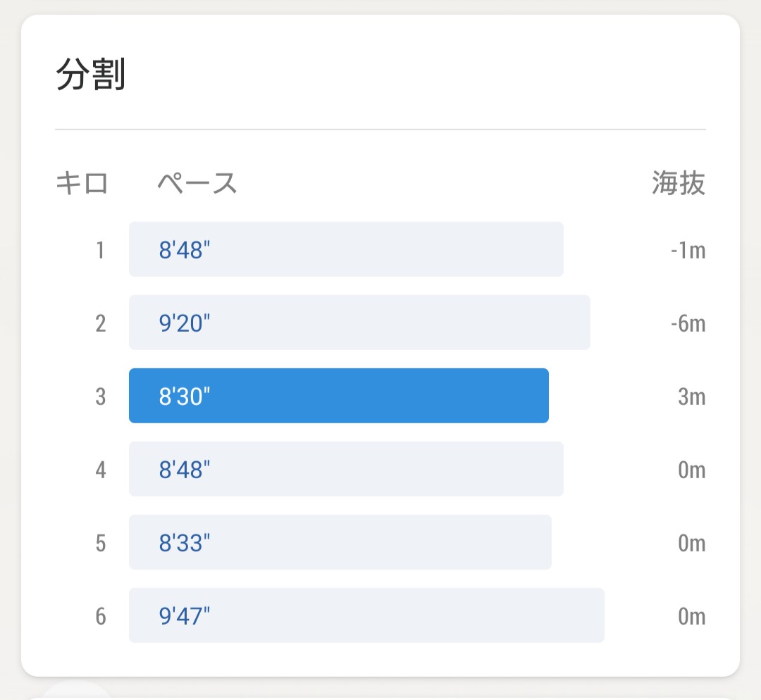Screen dimensions: 761x700
Task: Tap the 8'33" pace bar
Action: point(340,542)
